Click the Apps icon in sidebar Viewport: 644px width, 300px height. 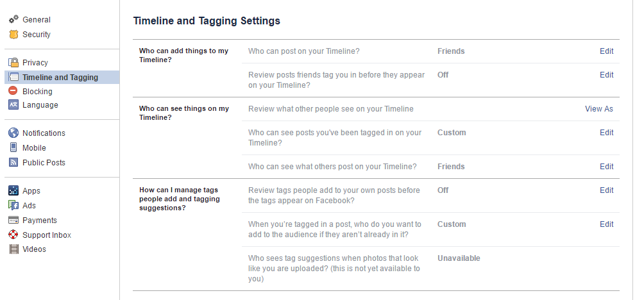(13, 191)
